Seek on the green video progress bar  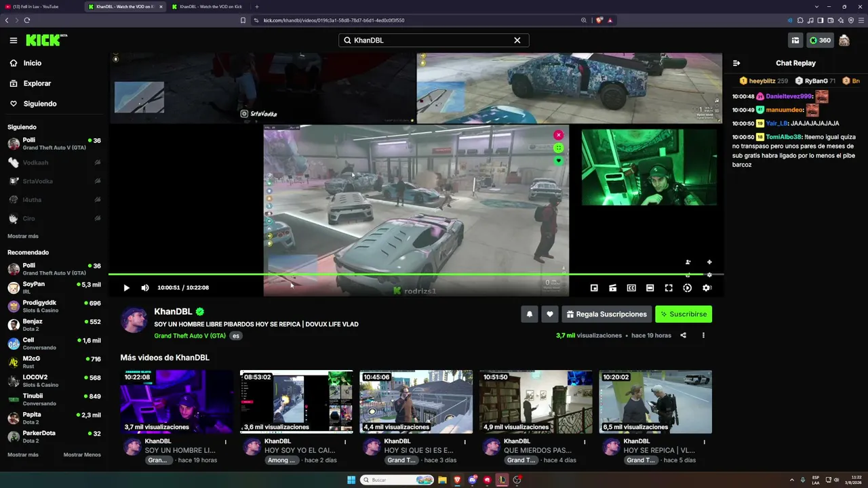[416, 274]
